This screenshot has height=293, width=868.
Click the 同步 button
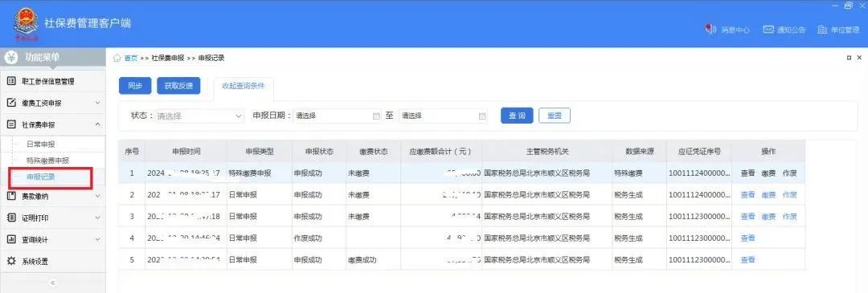135,86
